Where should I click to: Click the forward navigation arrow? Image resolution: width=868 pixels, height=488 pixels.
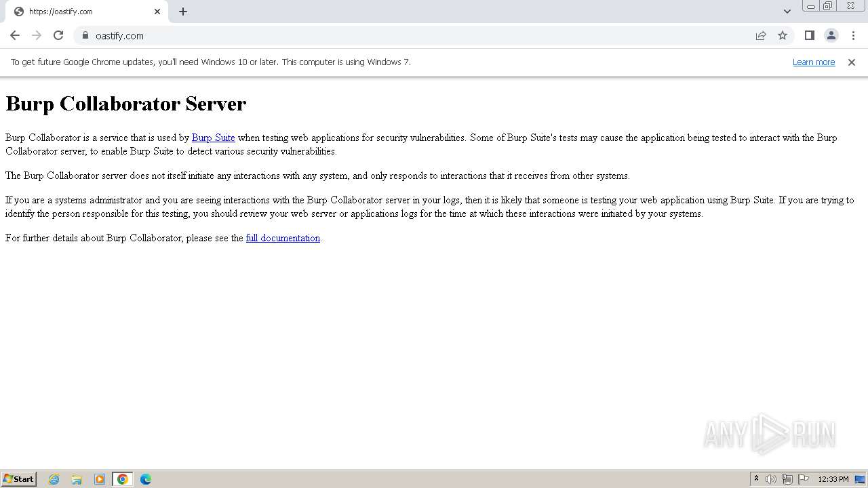tap(37, 35)
